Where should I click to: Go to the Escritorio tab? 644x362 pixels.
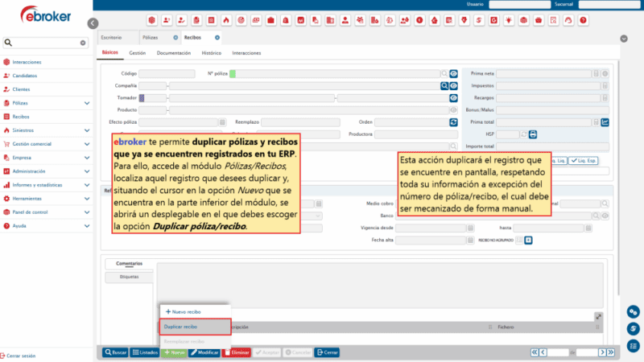(111, 37)
